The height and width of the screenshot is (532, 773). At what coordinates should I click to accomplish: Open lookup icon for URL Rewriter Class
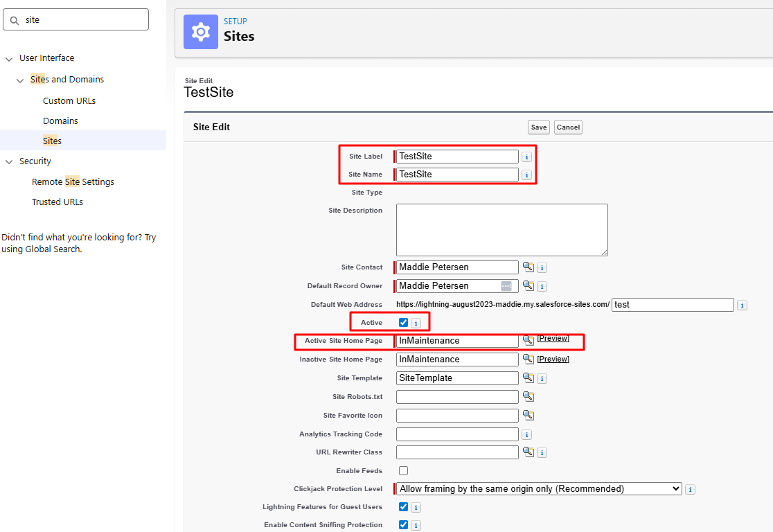coord(528,451)
